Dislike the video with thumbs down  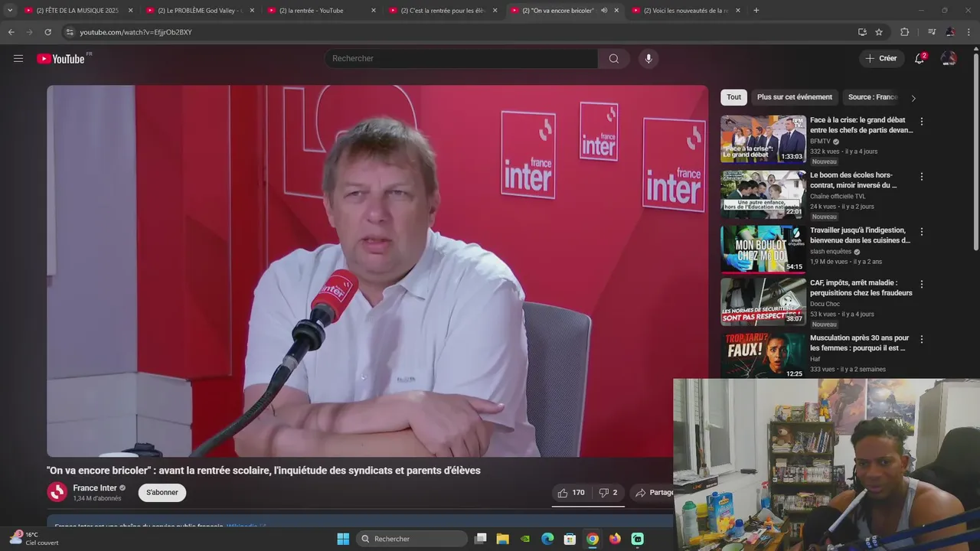tap(609, 493)
